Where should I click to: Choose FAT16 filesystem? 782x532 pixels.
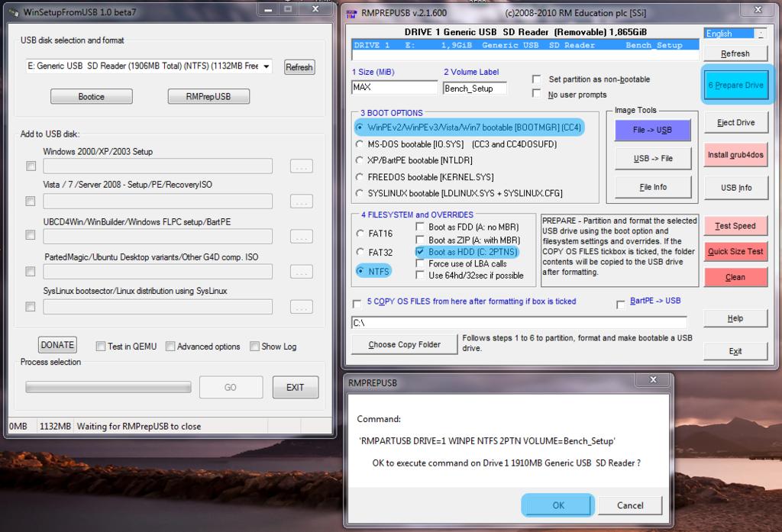[360, 233]
